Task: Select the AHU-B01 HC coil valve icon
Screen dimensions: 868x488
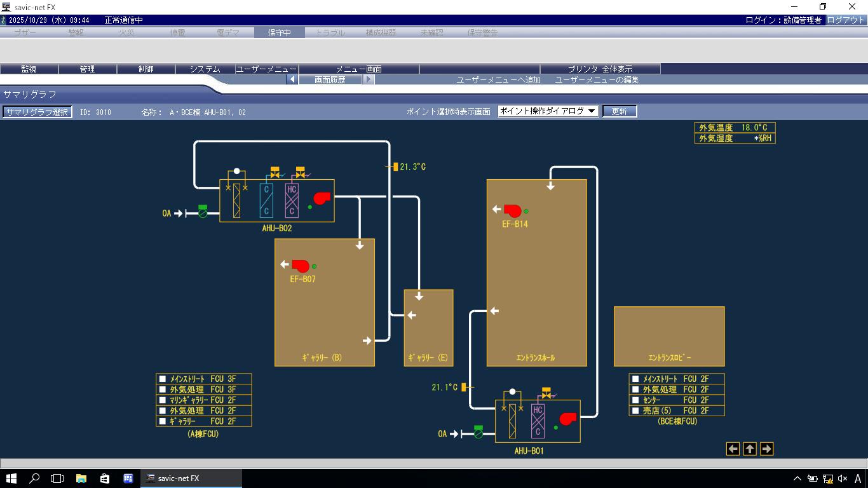Action: point(546,393)
